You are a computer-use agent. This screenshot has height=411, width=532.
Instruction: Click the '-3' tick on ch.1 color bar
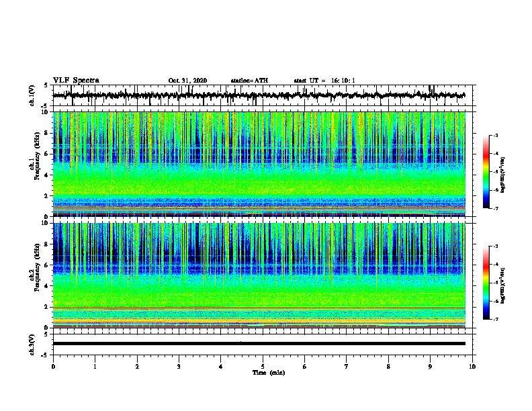[x=495, y=135]
